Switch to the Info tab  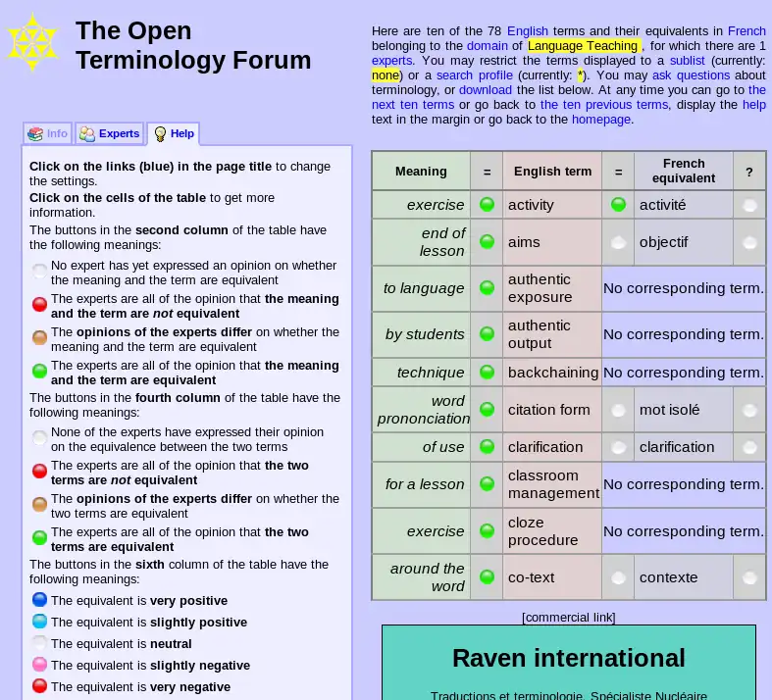pos(47,133)
